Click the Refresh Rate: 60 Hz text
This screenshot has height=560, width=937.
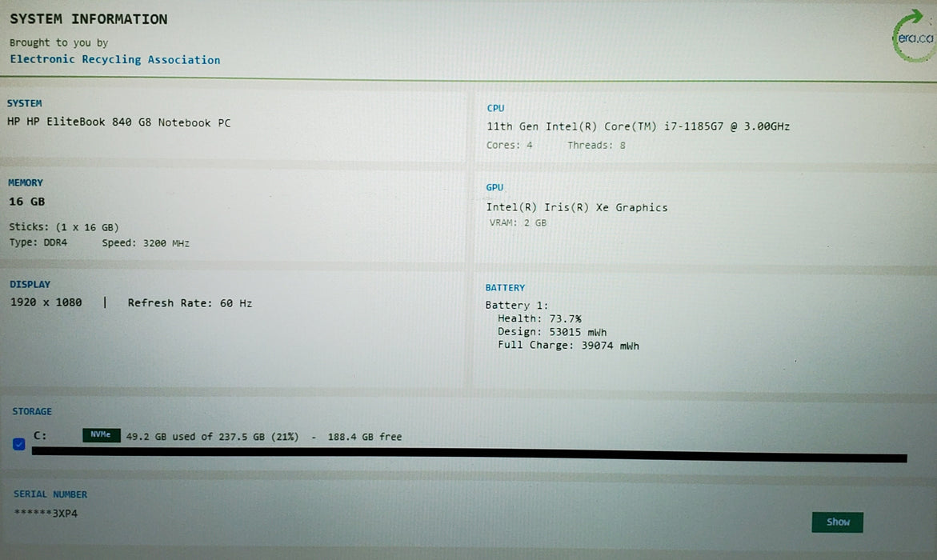pyautogui.click(x=190, y=303)
